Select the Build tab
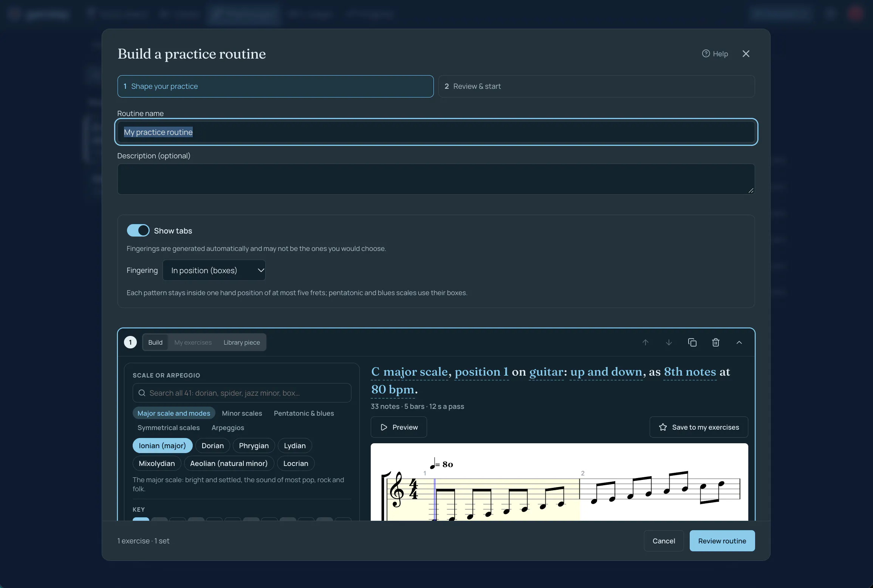 tap(155, 342)
